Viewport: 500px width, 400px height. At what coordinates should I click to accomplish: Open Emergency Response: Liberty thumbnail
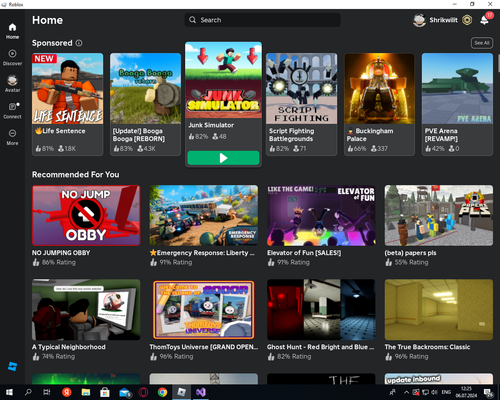[x=204, y=215]
